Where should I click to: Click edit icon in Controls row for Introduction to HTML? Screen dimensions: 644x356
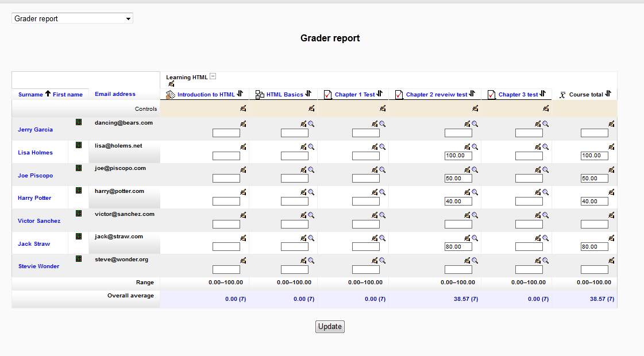[243, 109]
